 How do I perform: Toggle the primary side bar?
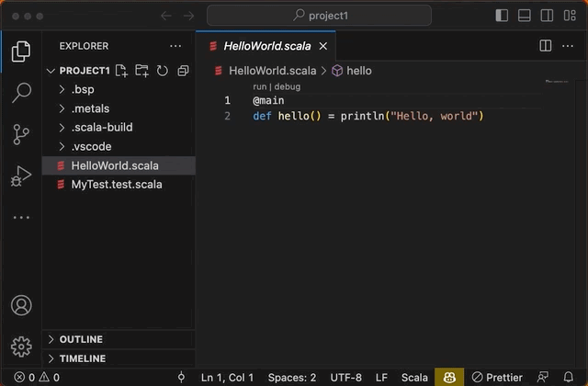tap(502, 16)
